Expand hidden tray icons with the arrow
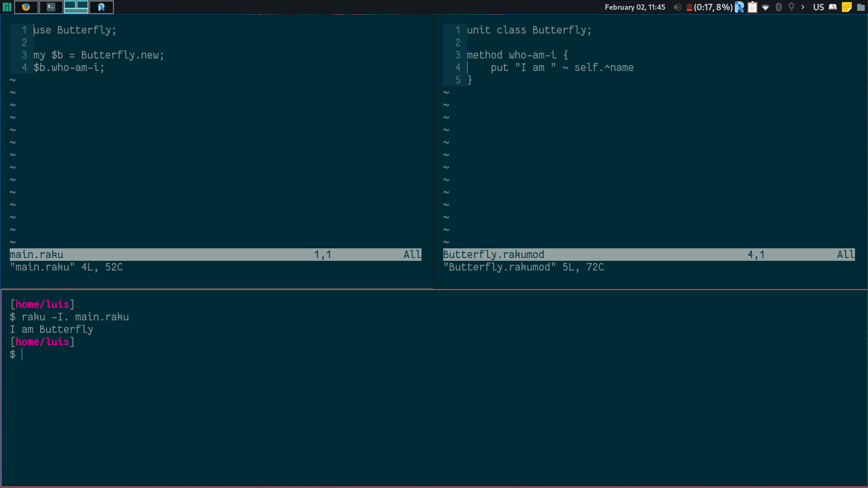Screen dimensions: 868x488 [803, 7]
